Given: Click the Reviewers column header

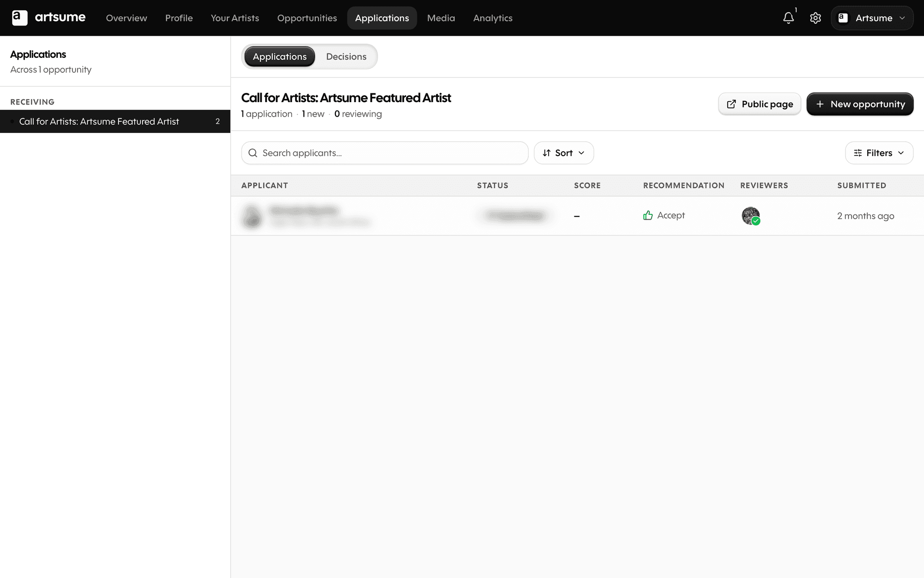Looking at the screenshot, I should tap(764, 185).
